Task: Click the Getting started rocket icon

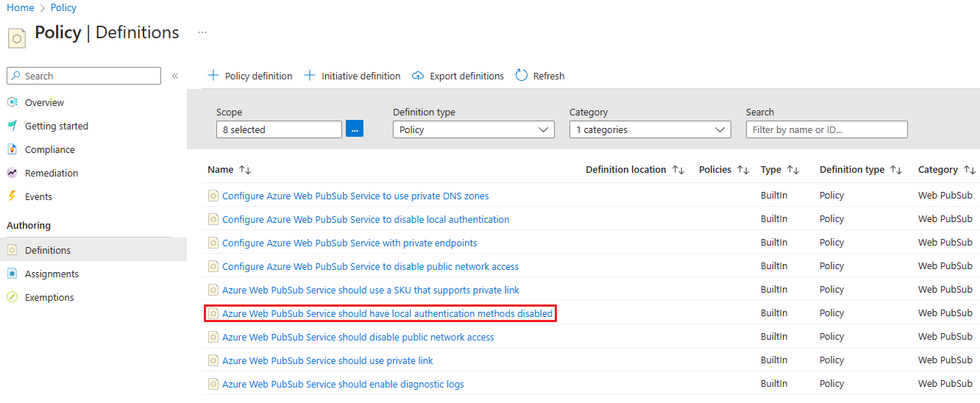Action: tap(12, 126)
